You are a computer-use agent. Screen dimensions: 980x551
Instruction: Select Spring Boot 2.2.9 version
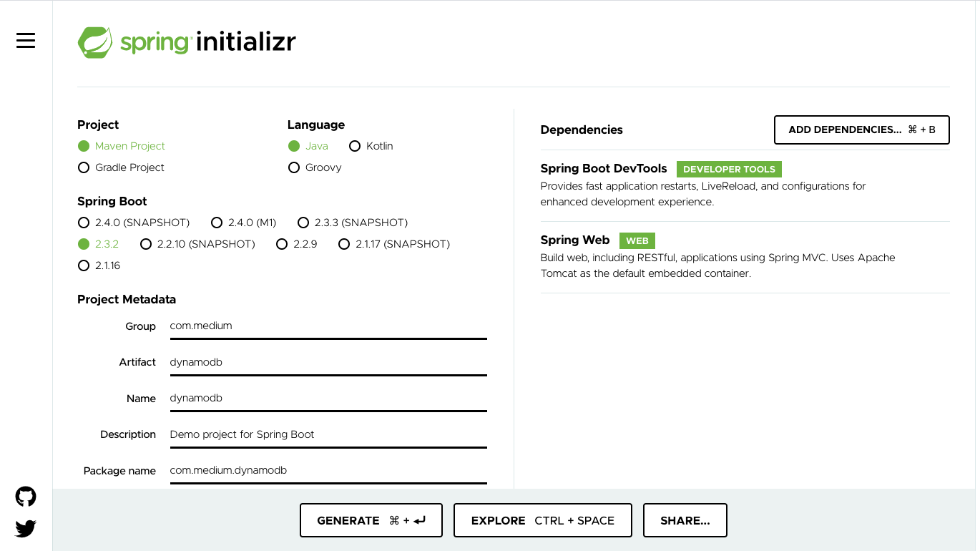pyautogui.click(x=297, y=244)
